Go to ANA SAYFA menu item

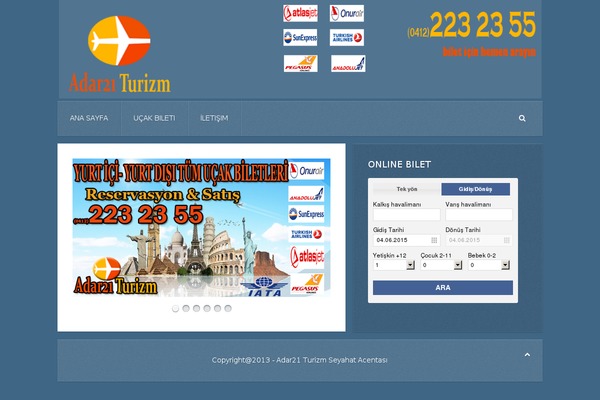[x=89, y=118]
